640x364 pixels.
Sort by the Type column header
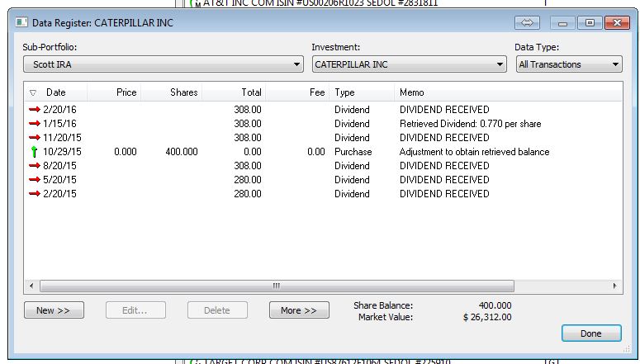coord(345,92)
